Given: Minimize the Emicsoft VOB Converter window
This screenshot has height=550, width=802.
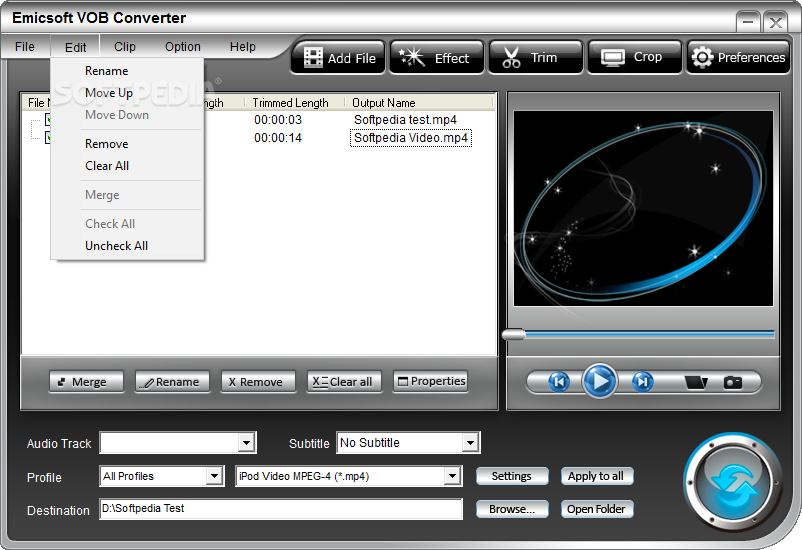Looking at the screenshot, I should coord(747,23).
